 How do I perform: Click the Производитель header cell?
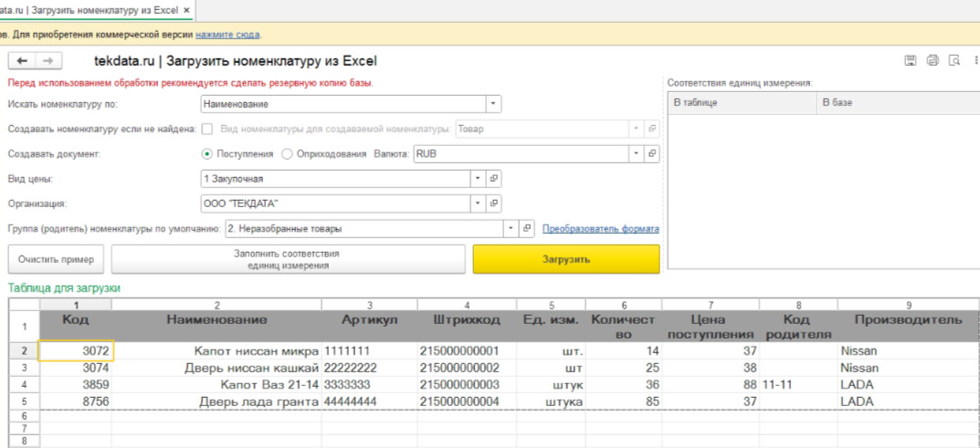tap(909, 327)
